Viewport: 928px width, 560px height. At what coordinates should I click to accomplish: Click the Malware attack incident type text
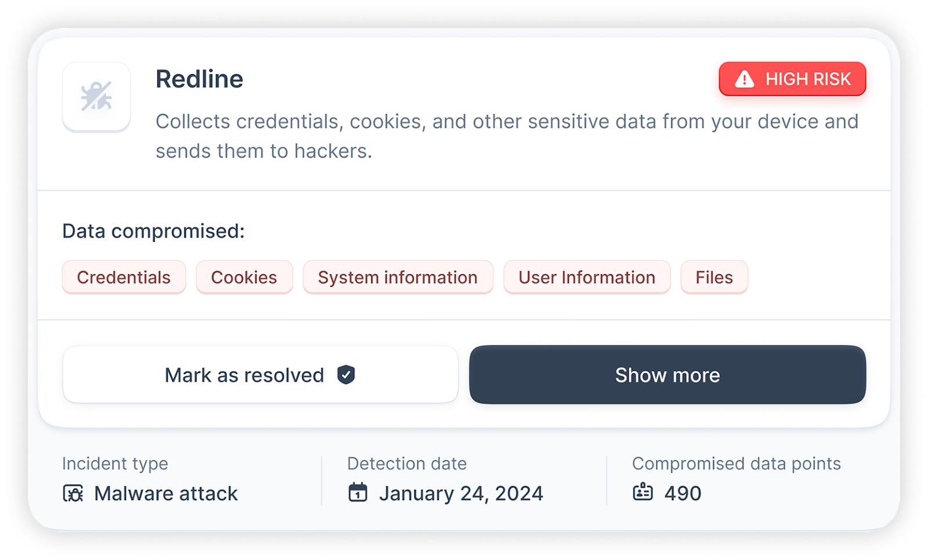coord(166,493)
